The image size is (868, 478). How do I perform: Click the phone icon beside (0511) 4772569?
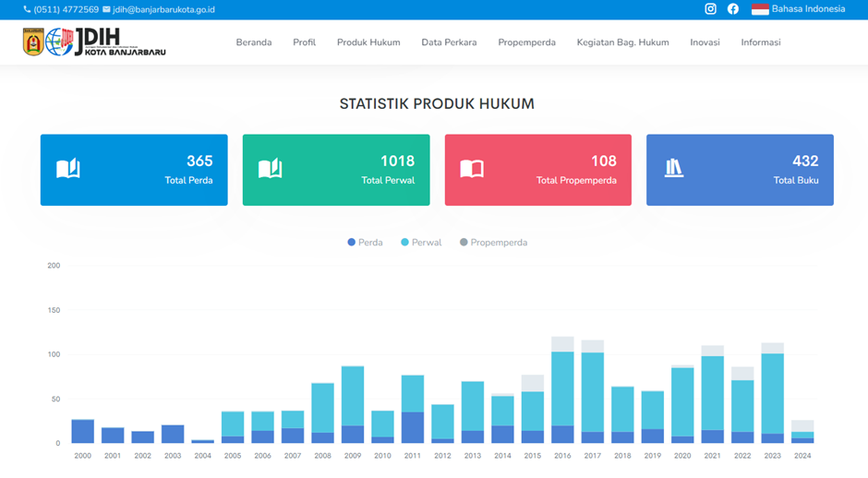pos(27,9)
